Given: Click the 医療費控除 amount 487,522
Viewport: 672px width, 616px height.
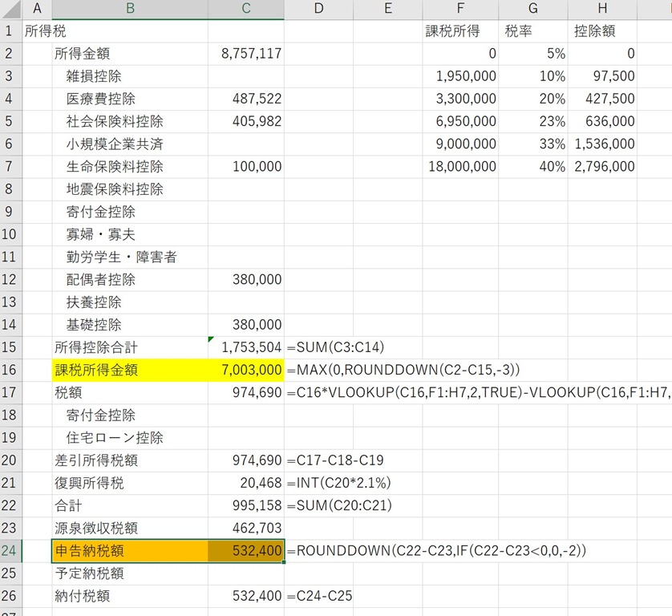Looking at the screenshot, I should pos(245,99).
